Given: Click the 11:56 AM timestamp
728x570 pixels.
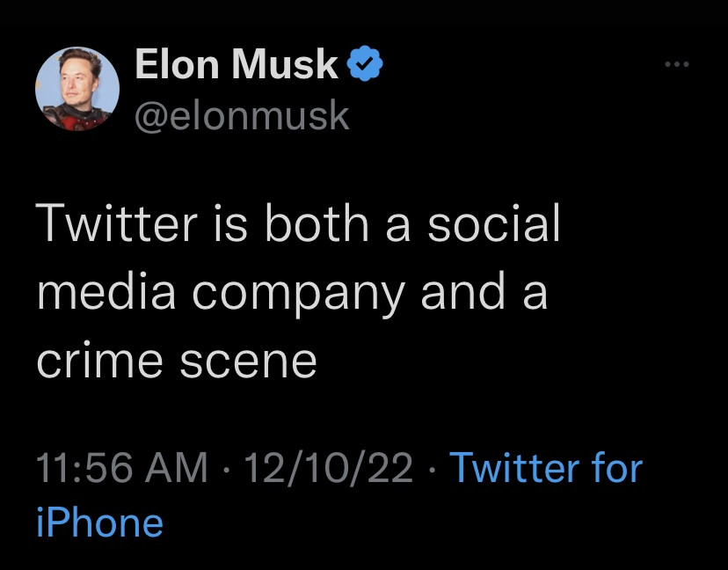Looking at the screenshot, I should [122, 468].
